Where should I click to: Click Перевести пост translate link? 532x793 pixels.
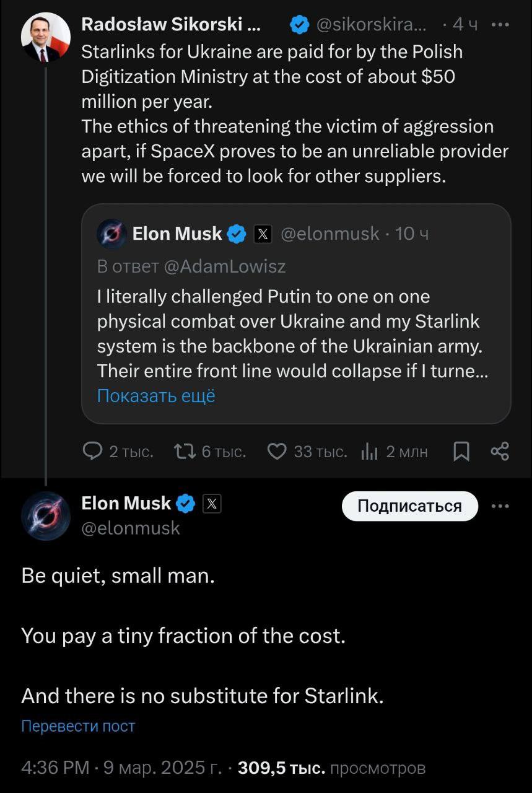point(78,725)
